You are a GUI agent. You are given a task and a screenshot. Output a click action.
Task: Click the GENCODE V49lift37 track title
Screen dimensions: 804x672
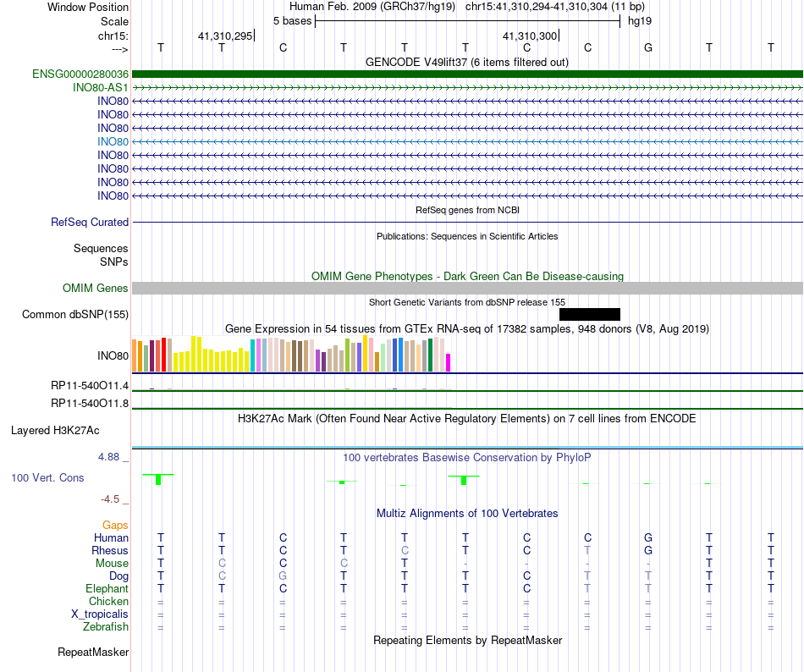467,62
